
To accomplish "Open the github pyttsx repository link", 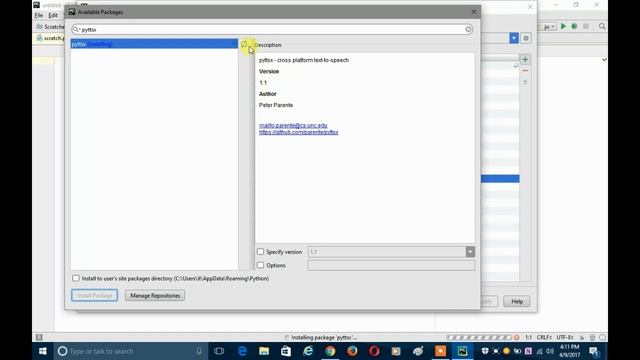I will (x=298, y=132).
